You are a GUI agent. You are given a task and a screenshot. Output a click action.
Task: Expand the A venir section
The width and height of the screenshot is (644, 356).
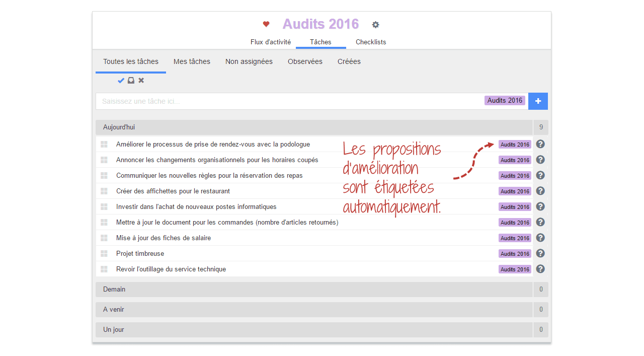[x=314, y=310]
